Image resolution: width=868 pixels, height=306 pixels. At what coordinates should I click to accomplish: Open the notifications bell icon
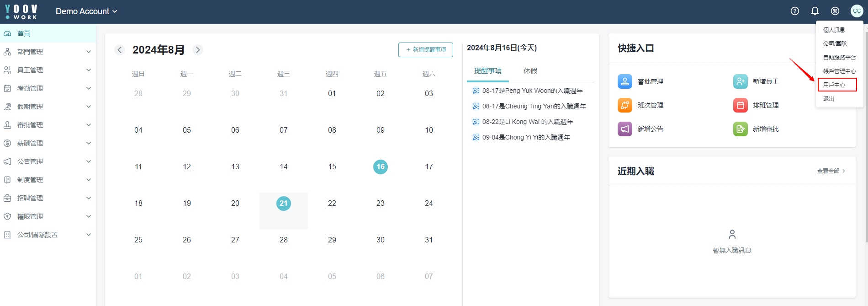(x=815, y=11)
